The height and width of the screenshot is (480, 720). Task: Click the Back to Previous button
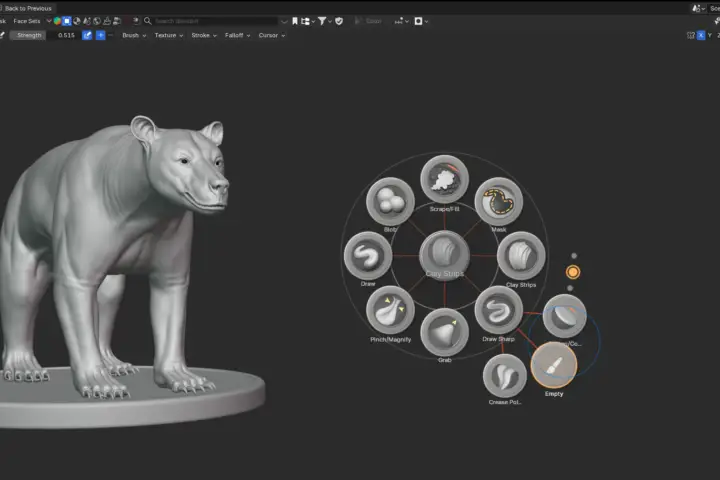pyautogui.click(x=26, y=8)
